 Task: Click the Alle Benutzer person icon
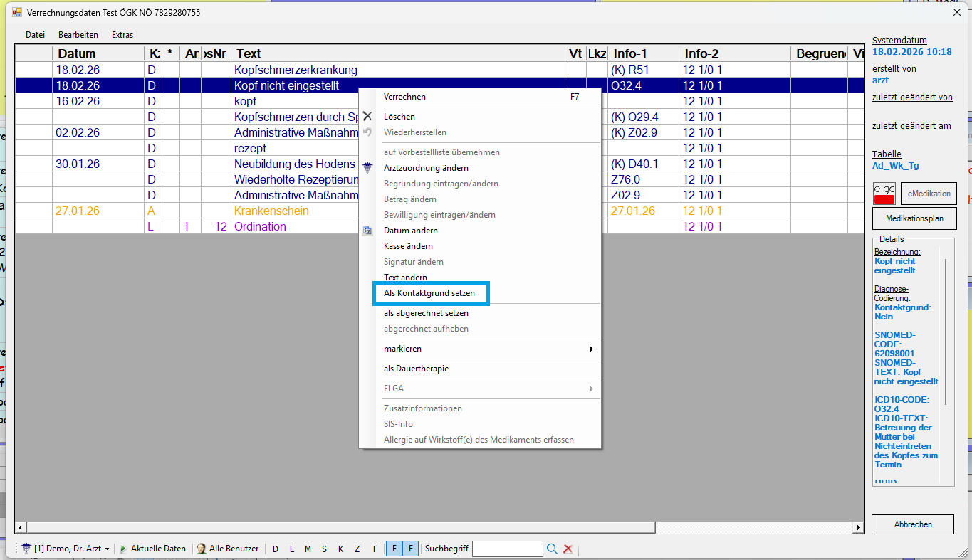click(x=202, y=549)
